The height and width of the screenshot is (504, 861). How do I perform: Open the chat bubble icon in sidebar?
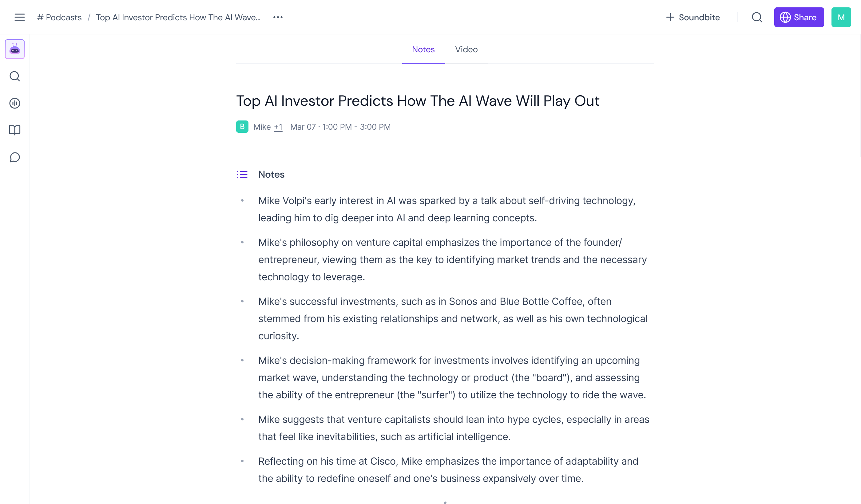click(x=14, y=157)
